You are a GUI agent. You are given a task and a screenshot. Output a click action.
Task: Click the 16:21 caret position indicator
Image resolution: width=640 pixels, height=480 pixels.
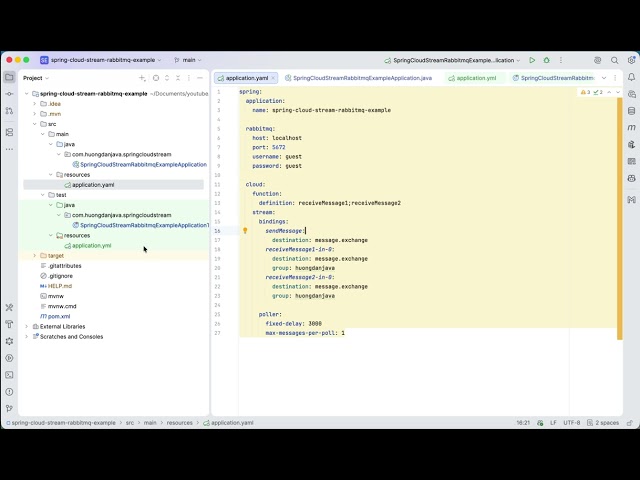[523, 423]
